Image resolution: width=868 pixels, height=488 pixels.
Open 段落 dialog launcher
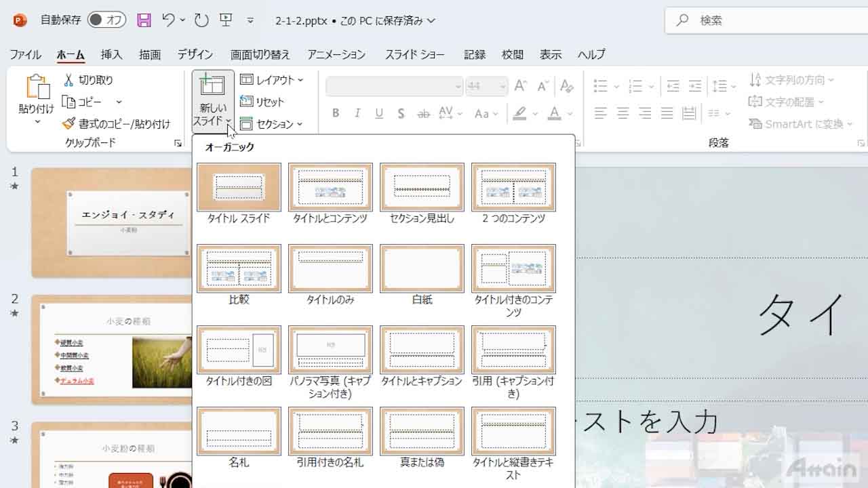tap(861, 143)
